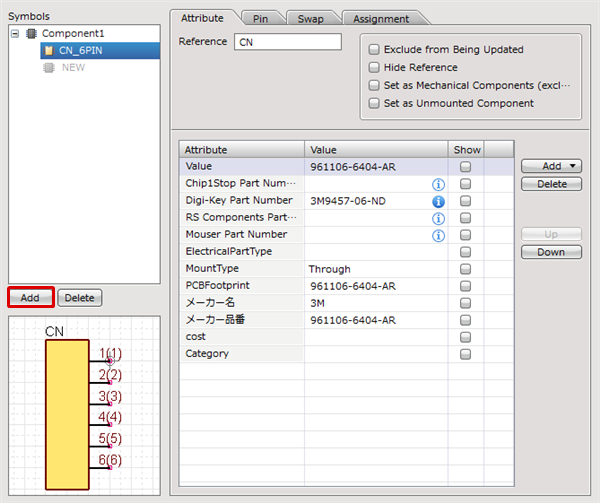The width and height of the screenshot is (600, 503).
Task: Open the Swap tab
Action: [311, 18]
